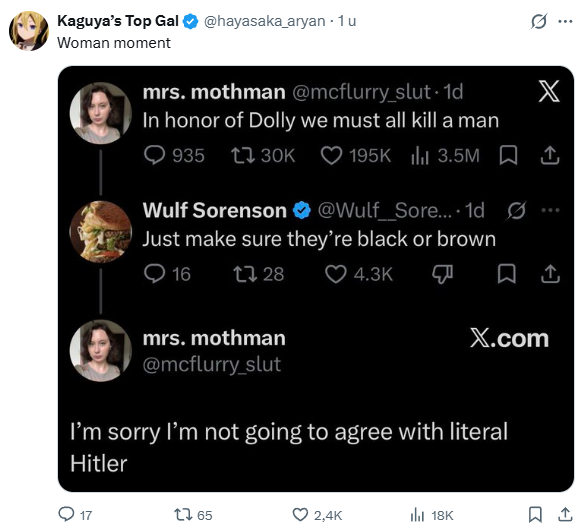This screenshot has height=532, width=585.
Task: Click the retweet icon showing 30K
Action: (263, 156)
